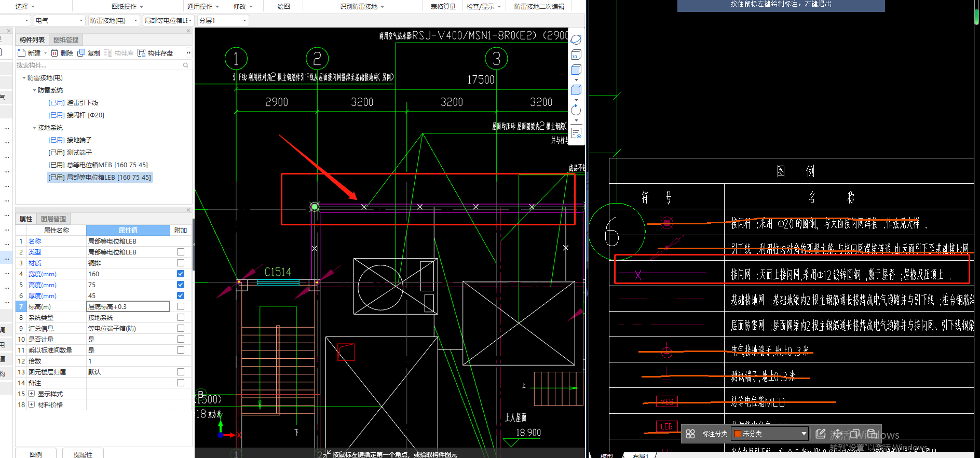
Task: Toggle 材质 row 附加 checkbox
Action: (181, 263)
